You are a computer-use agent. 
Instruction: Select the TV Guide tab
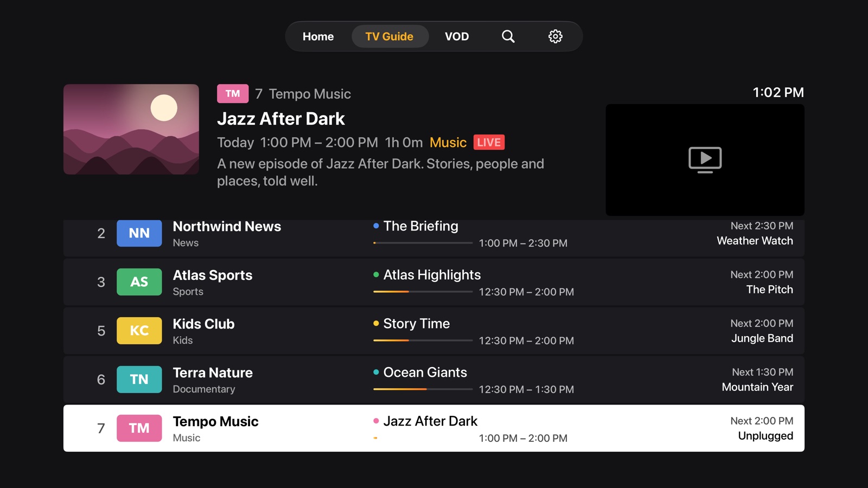pyautogui.click(x=390, y=36)
